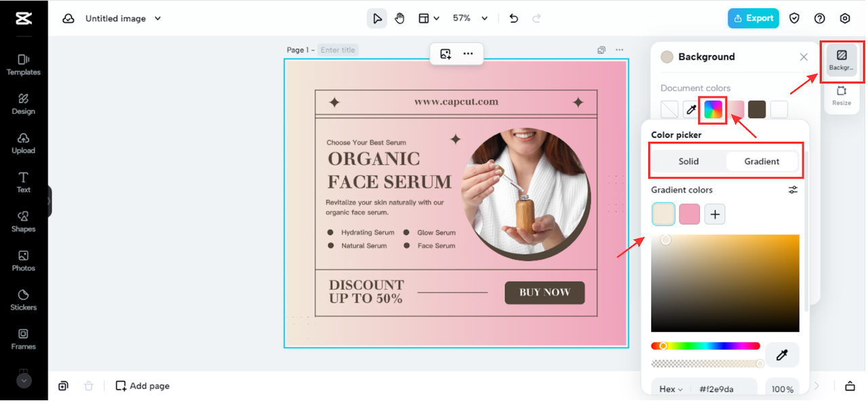The image size is (868, 403).
Task: Click the cloud save status icon
Action: pos(68,18)
